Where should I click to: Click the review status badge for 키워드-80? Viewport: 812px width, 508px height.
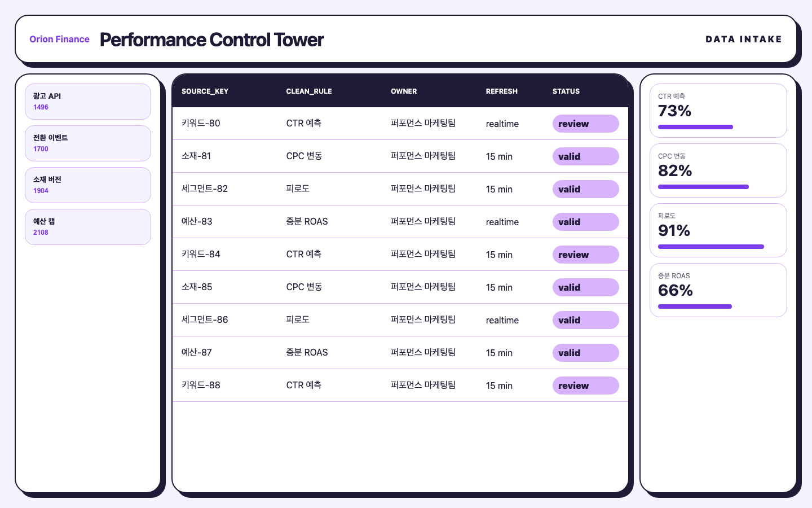click(x=585, y=124)
